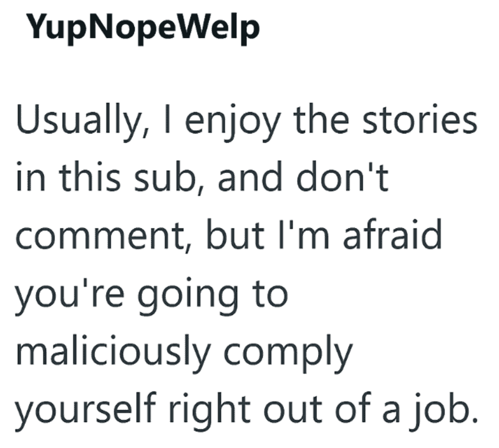
Task: Click the word "comply" in the comment
Action: 288,354
